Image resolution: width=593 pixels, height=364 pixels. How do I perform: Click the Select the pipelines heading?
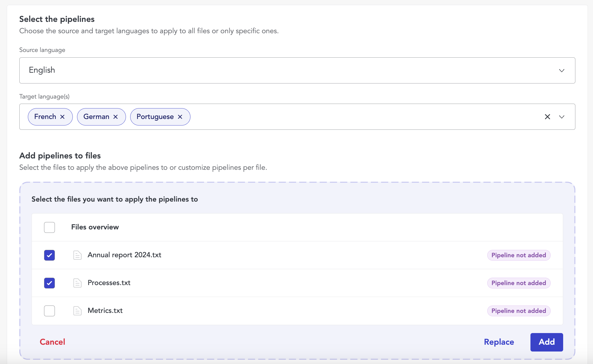pyautogui.click(x=57, y=19)
